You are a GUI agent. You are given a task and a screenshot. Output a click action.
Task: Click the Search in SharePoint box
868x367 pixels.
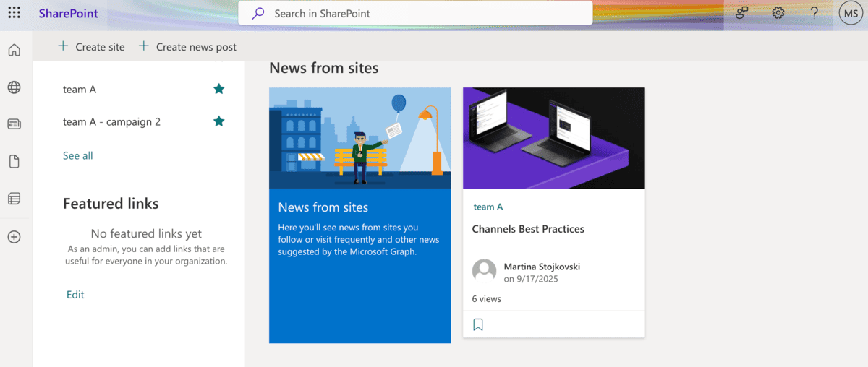[x=415, y=13]
